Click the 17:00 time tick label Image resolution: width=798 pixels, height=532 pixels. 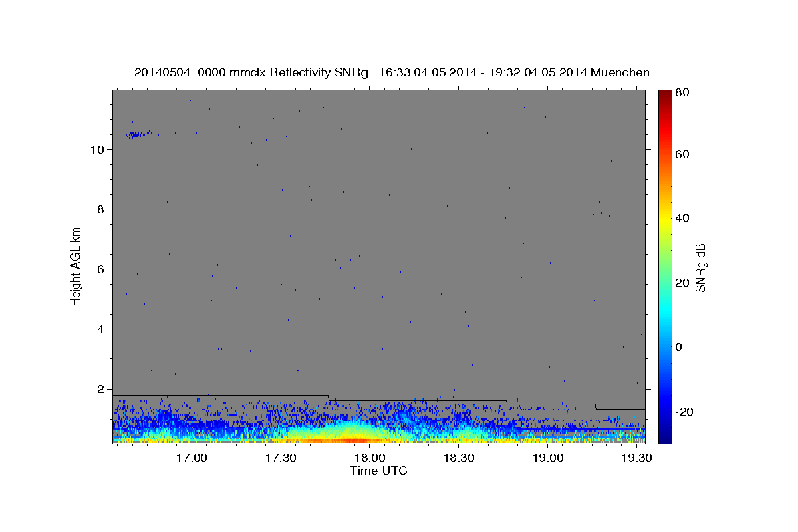pyautogui.click(x=192, y=458)
